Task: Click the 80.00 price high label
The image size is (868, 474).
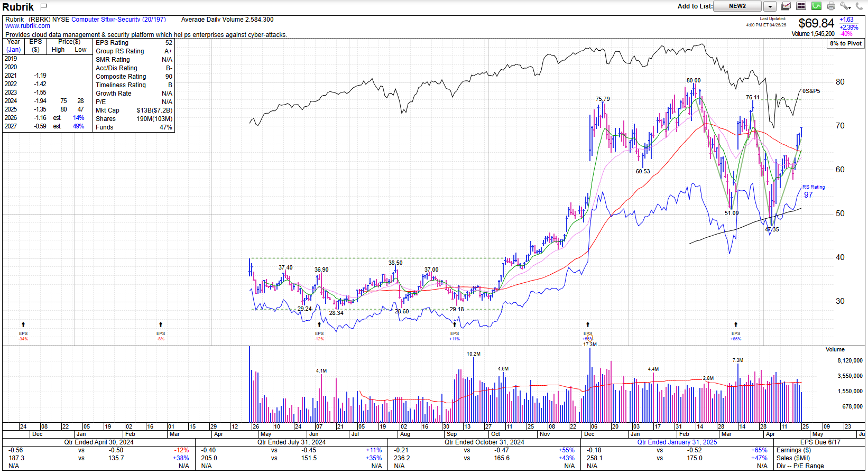Action: [694, 80]
